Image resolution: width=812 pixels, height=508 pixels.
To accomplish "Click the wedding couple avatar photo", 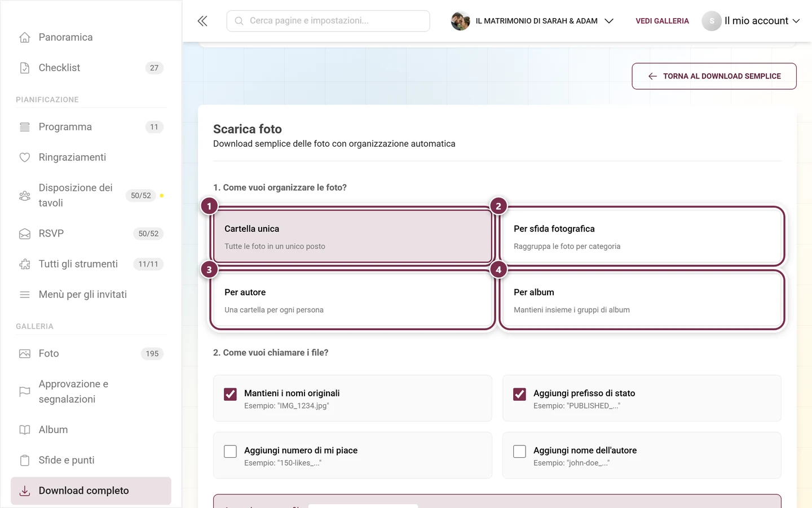I will coord(460,21).
